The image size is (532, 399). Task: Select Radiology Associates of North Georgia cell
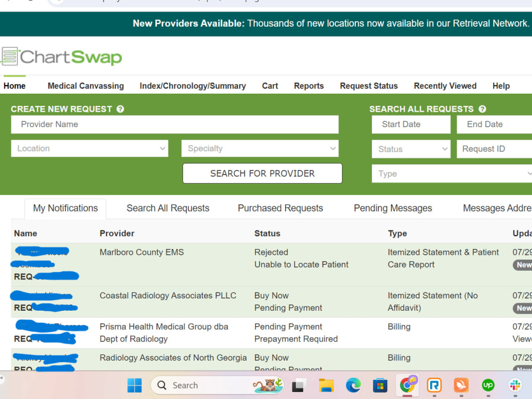[173, 358]
